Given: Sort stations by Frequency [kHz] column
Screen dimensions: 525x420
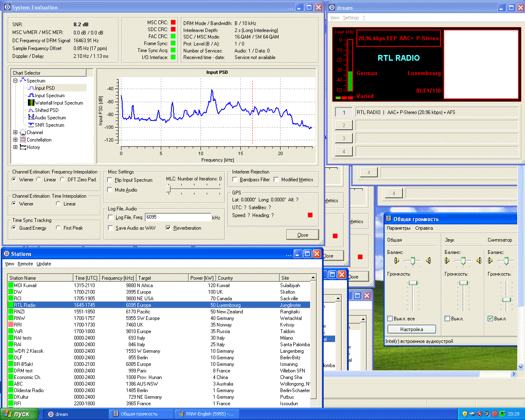Looking at the screenshot, I should pos(118,278).
